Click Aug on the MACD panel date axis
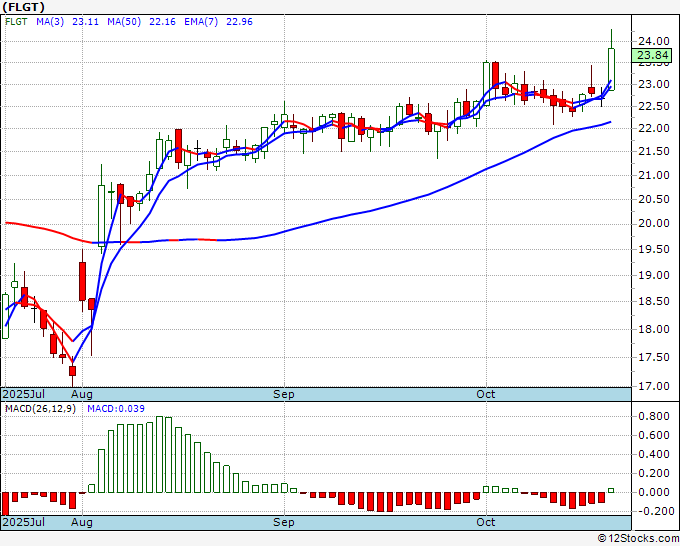Viewport: 680px width, 546px height. tap(82, 522)
